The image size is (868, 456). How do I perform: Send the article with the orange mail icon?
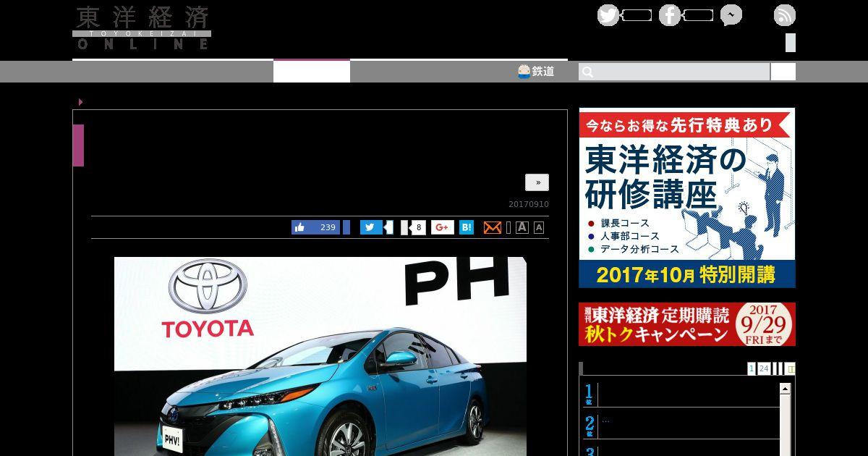[x=492, y=227]
